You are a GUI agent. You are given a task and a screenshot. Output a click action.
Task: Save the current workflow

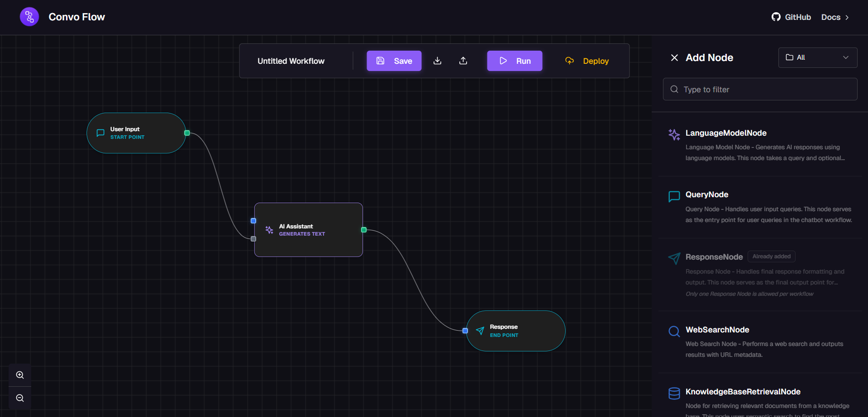point(393,61)
